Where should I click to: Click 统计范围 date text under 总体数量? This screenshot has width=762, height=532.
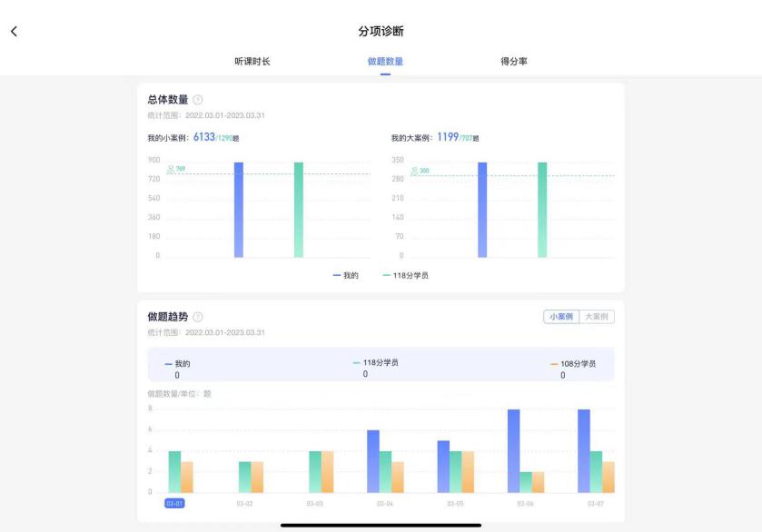(206, 115)
